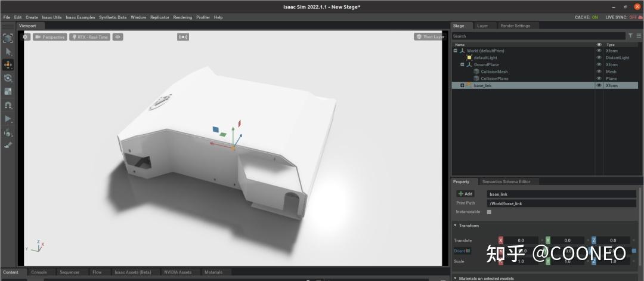
Task: Click the CACHE: ON status indicator
Action: 587,17
